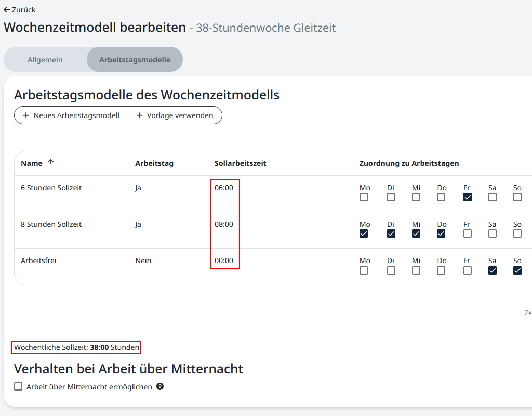532x416 pixels.
Task: Check Sa for 6 Stunden Sollzeit
Action: 492,197
